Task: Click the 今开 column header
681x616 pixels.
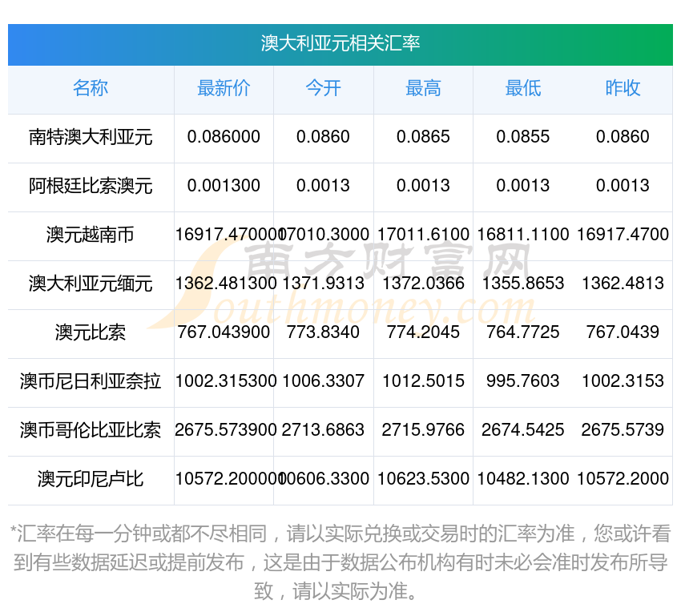Action: coord(324,88)
